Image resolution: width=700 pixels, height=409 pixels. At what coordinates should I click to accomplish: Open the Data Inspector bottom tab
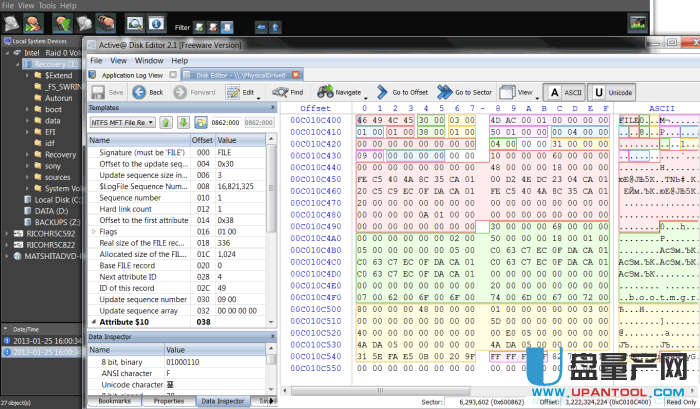click(x=223, y=400)
